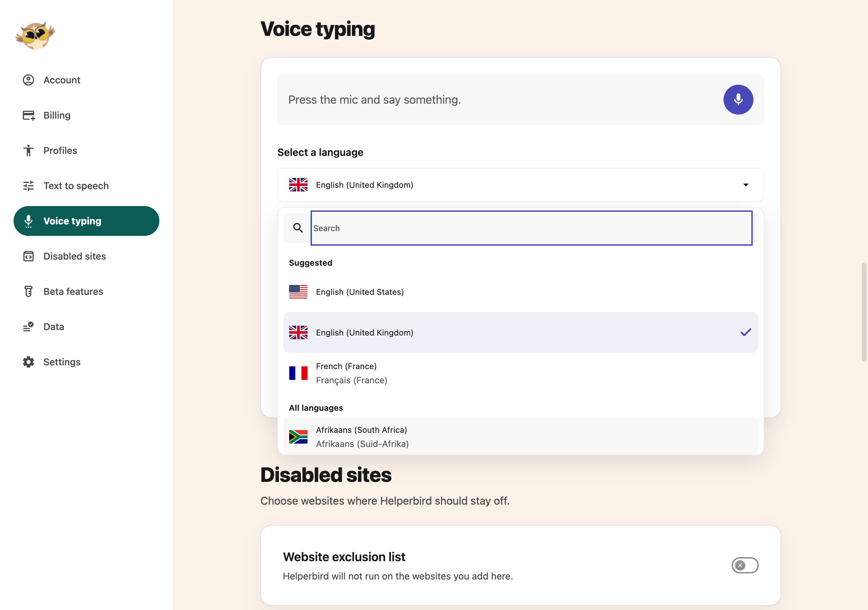
Task: Click the checkmark beside English (United Kingdom)
Action: point(746,332)
